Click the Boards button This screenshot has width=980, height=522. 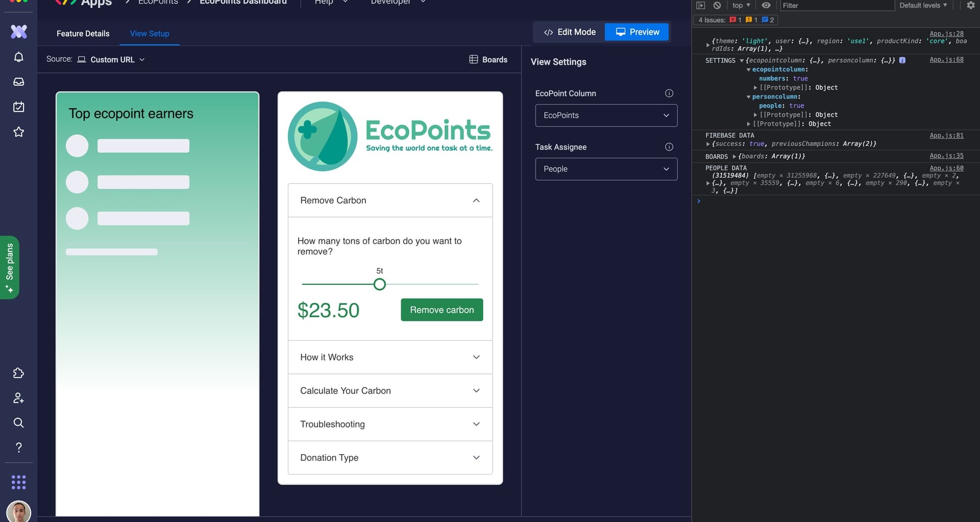(488, 59)
